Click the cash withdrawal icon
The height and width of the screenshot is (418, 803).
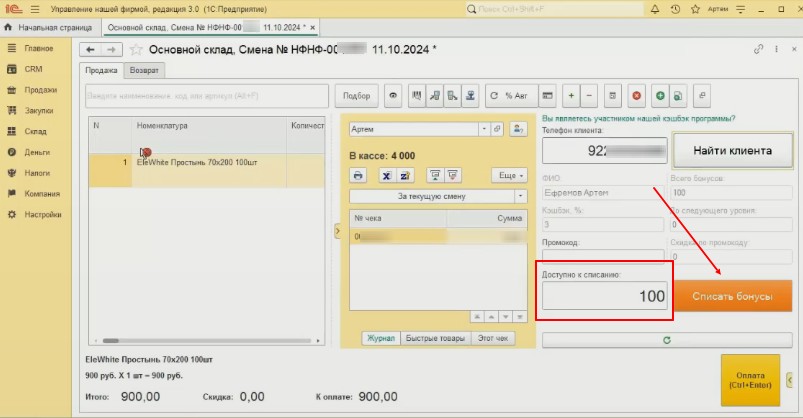point(453,176)
